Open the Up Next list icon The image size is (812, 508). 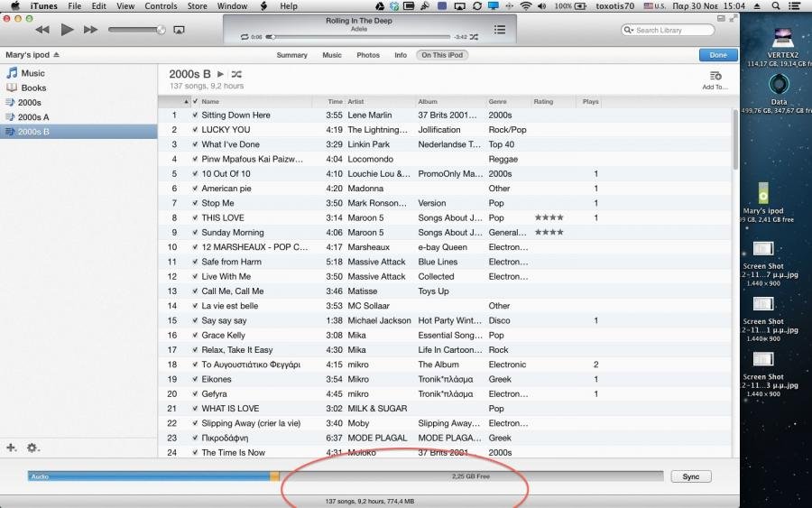tap(500, 30)
